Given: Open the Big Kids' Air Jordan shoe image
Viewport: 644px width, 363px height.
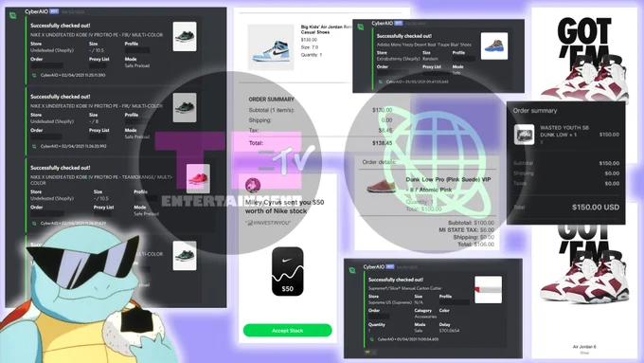Looking at the screenshot, I should pos(271,47).
